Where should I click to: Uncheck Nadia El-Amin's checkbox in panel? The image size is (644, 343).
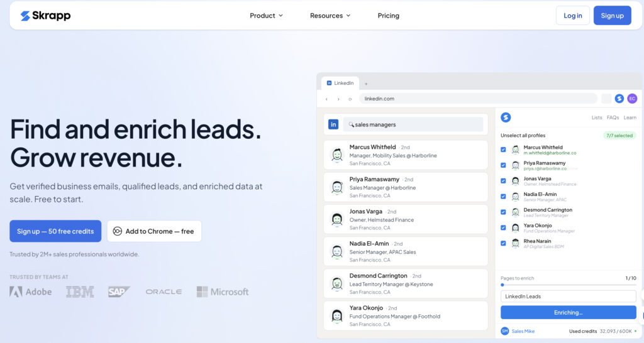coord(503,196)
